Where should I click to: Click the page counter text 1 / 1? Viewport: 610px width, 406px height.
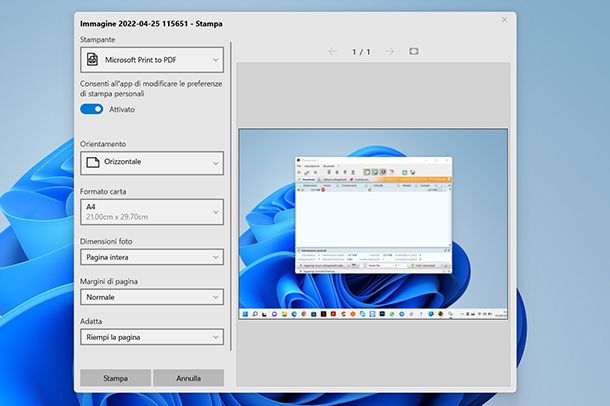[361, 52]
